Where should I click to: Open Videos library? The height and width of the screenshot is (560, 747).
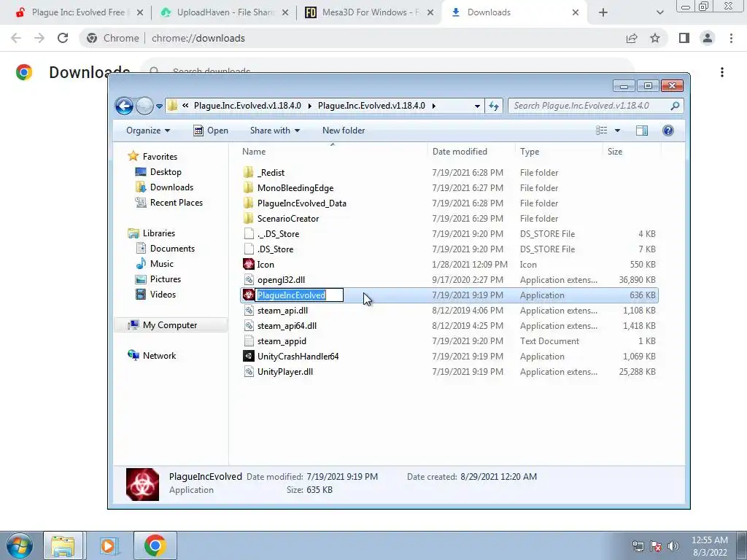click(x=156, y=295)
